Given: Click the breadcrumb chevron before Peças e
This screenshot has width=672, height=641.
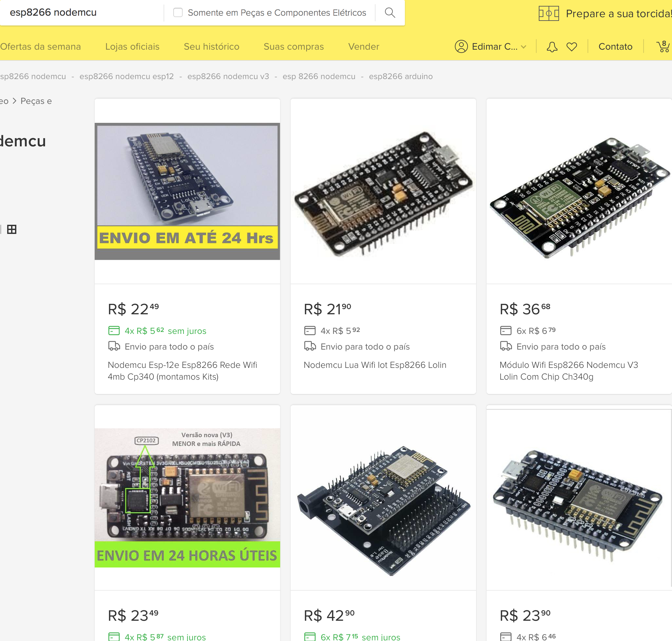Looking at the screenshot, I should pyautogui.click(x=14, y=101).
